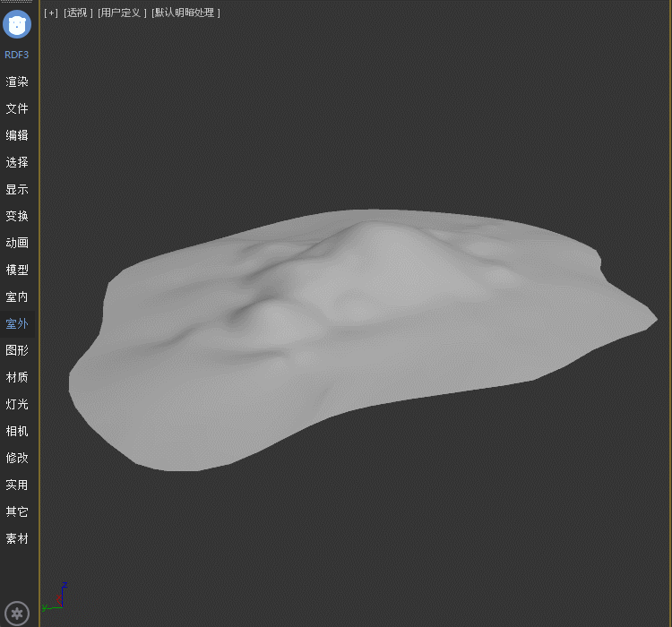Open the 渲染 menu in sidebar
672x627 pixels.
coord(17,82)
